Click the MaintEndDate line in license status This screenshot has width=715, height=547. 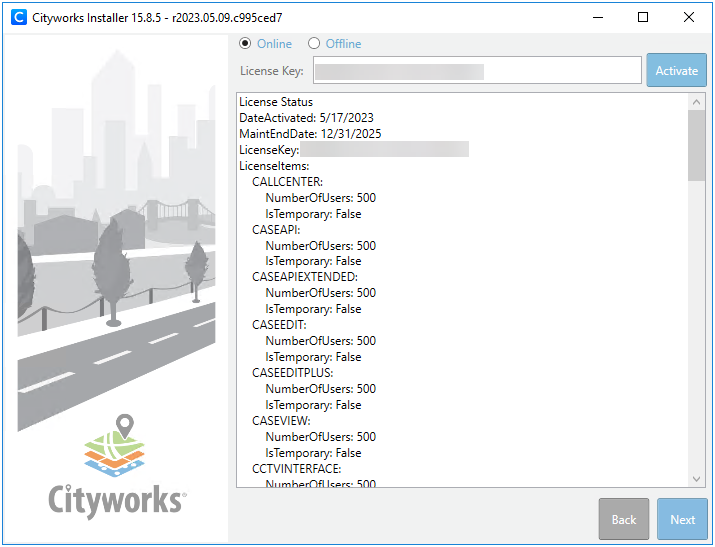tap(310, 134)
